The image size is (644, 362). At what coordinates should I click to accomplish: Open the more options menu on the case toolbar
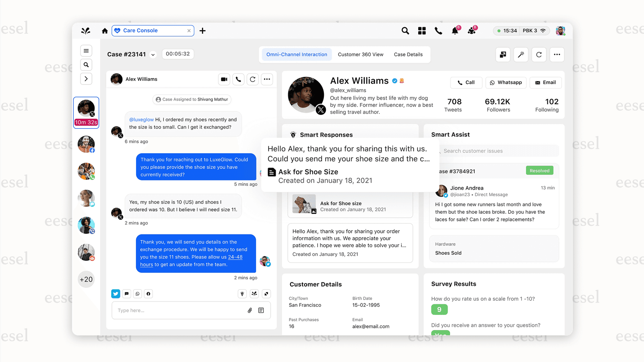coord(557,54)
